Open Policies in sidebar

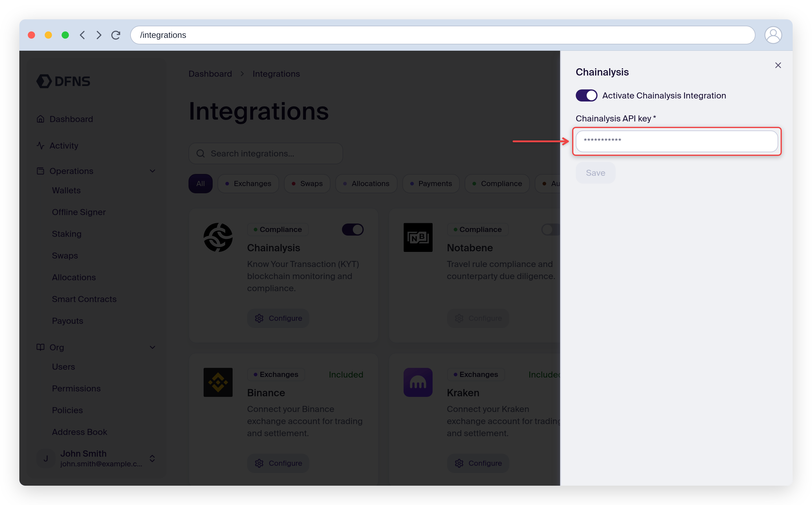[67, 410]
